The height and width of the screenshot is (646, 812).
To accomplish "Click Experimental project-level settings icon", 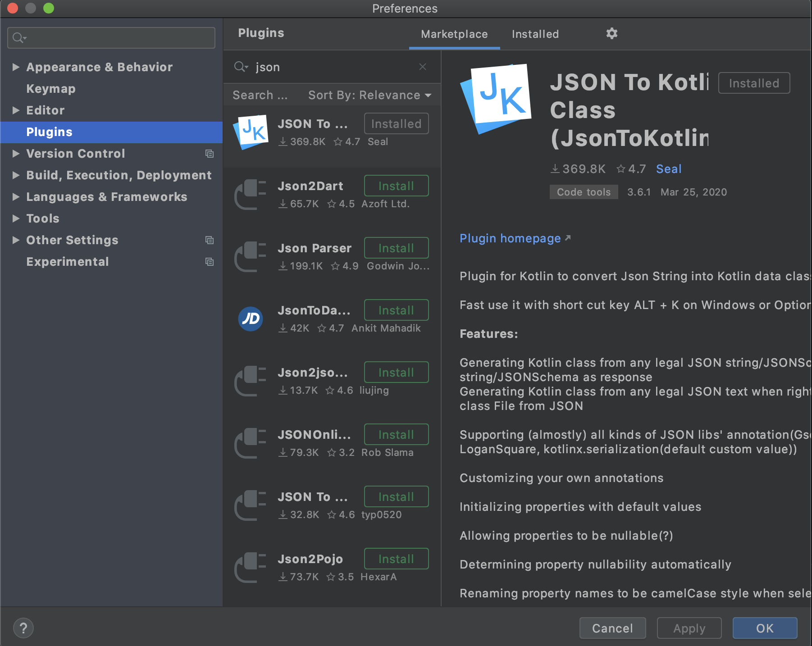I will click(x=210, y=262).
